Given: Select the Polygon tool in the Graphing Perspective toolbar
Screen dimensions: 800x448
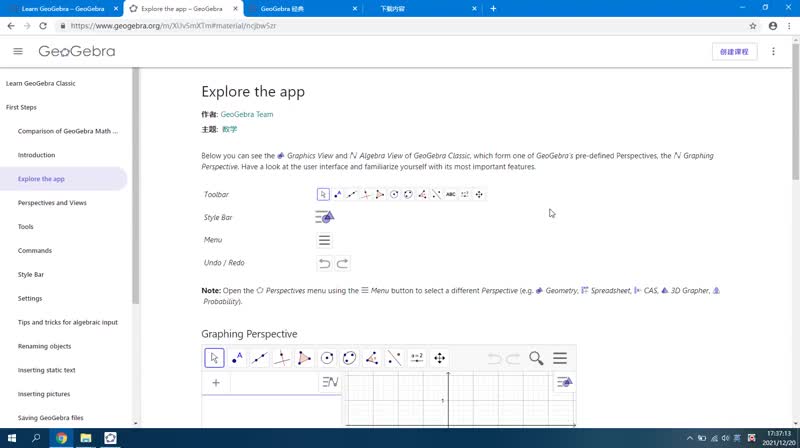Looking at the screenshot, I should pyautogui.click(x=304, y=358).
